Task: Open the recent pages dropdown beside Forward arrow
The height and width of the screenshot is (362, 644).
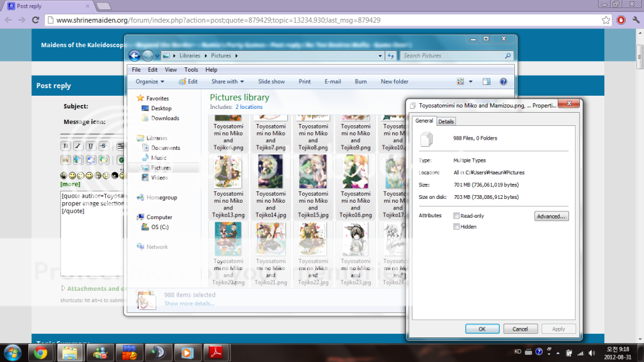Action: pyautogui.click(x=157, y=56)
